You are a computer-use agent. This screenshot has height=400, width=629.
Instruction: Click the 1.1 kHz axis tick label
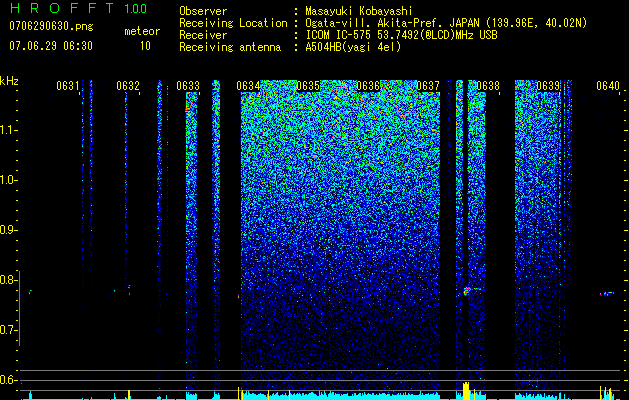click(7, 130)
